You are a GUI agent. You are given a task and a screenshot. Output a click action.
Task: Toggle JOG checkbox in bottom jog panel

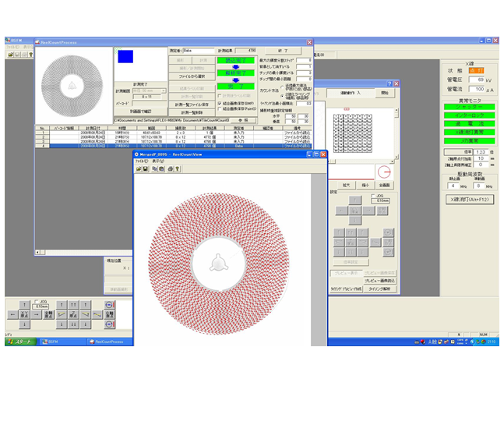click(x=36, y=302)
